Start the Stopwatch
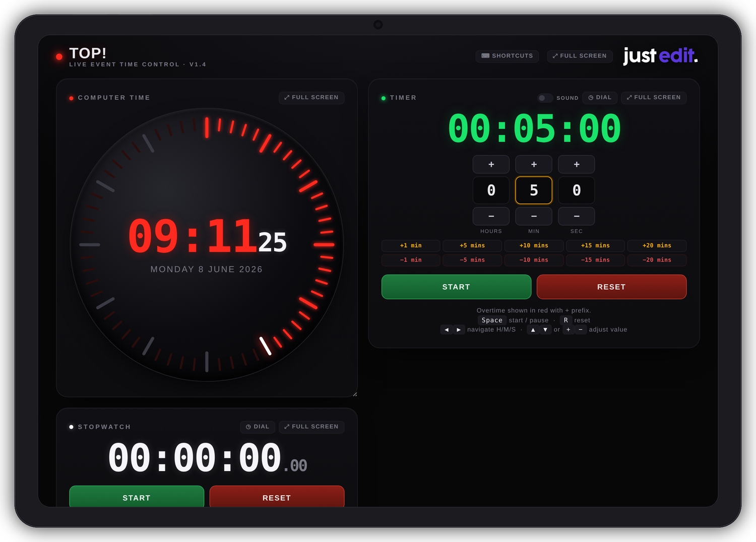This screenshot has width=756, height=542. [137, 497]
